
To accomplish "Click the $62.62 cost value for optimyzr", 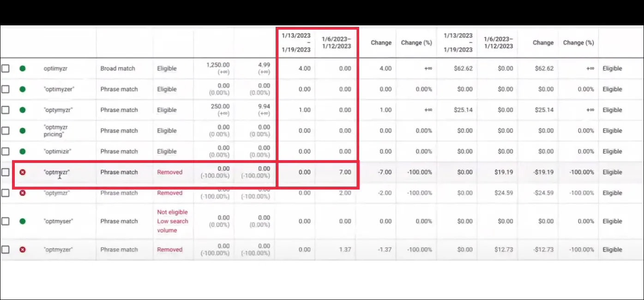I will point(463,68).
